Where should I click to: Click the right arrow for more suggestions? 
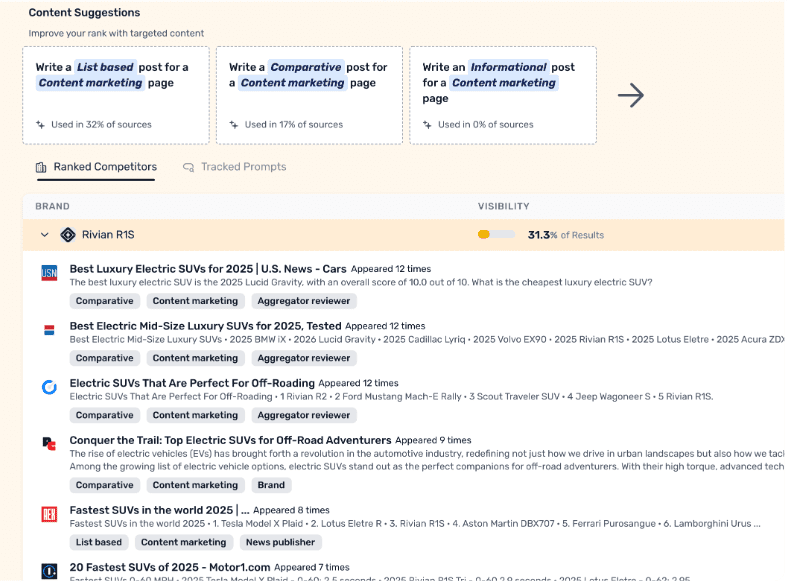click(630, 96)
